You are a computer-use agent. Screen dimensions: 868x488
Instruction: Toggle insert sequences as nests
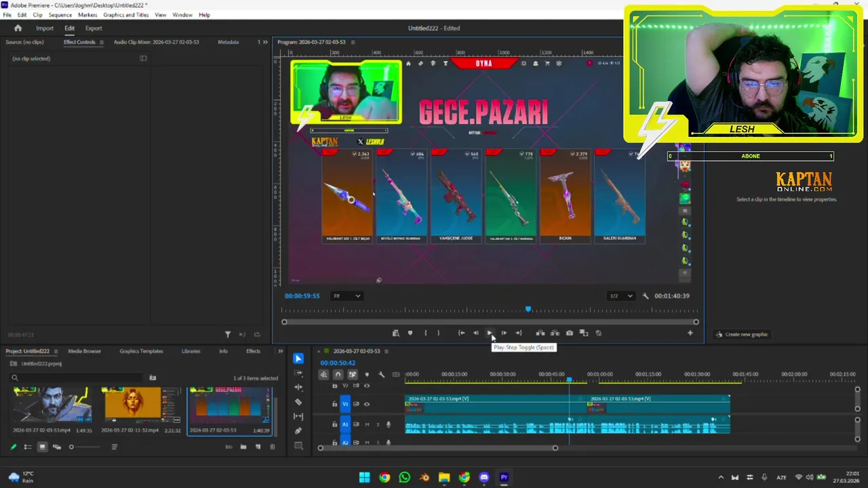323,374
